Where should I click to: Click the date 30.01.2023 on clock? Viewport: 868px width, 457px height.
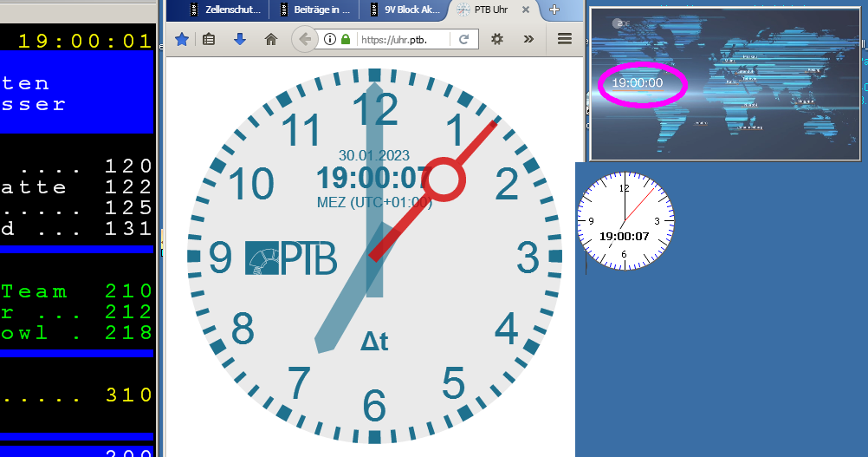tap(374, 155)
